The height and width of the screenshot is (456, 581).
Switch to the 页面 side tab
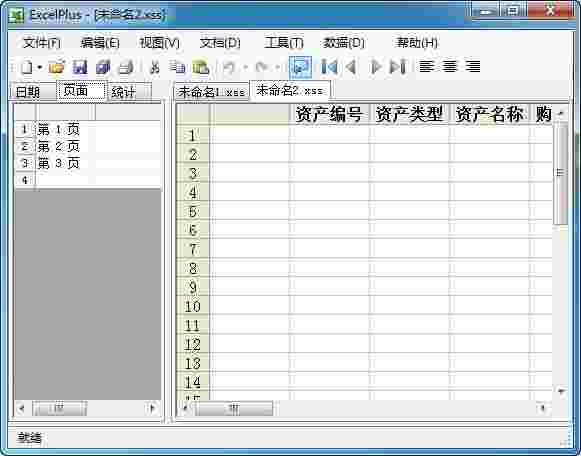click(x=82, y=90)
